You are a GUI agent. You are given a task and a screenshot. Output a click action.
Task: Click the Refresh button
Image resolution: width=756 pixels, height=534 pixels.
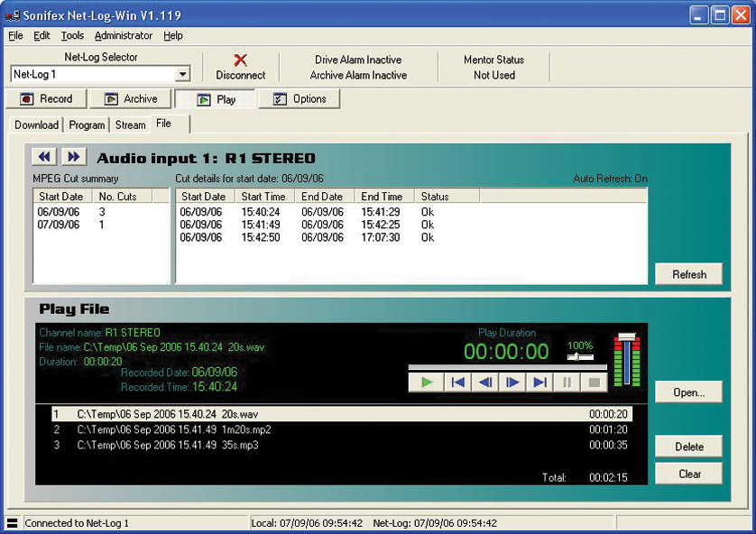click(688, 274)
